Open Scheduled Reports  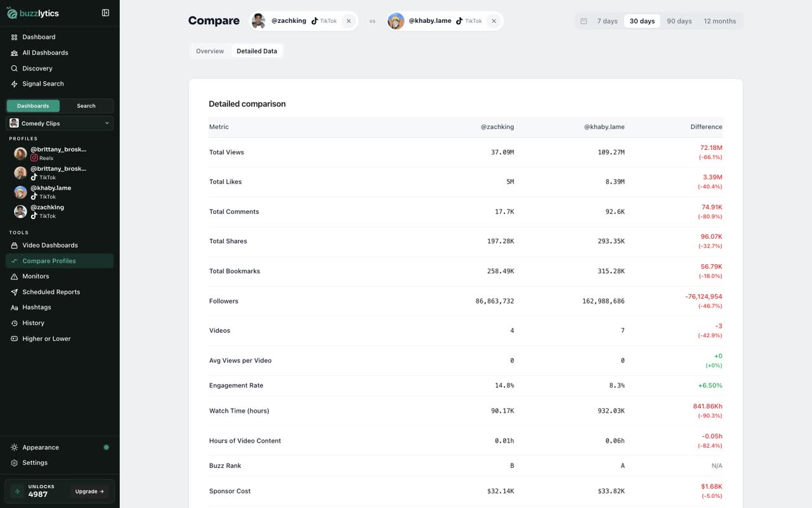click(60, 292)
